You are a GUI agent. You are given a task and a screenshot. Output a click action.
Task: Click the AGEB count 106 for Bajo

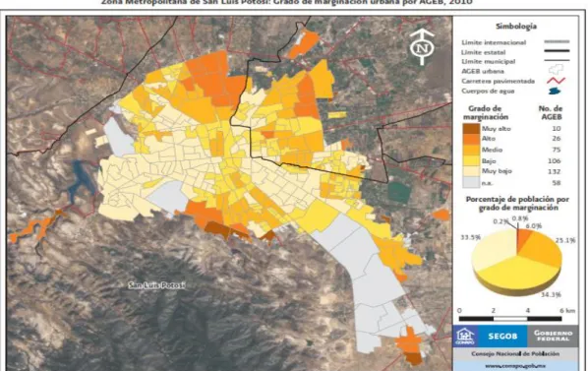[554, 160]
